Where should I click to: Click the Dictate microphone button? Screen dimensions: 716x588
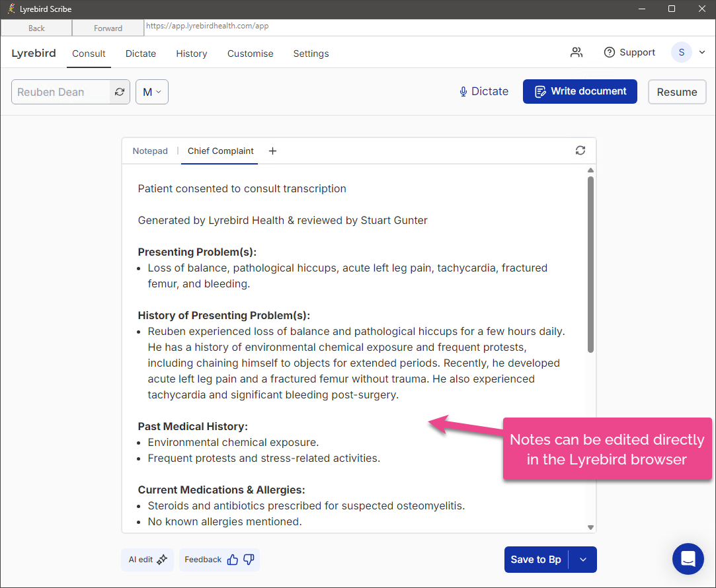click(483, 91)
